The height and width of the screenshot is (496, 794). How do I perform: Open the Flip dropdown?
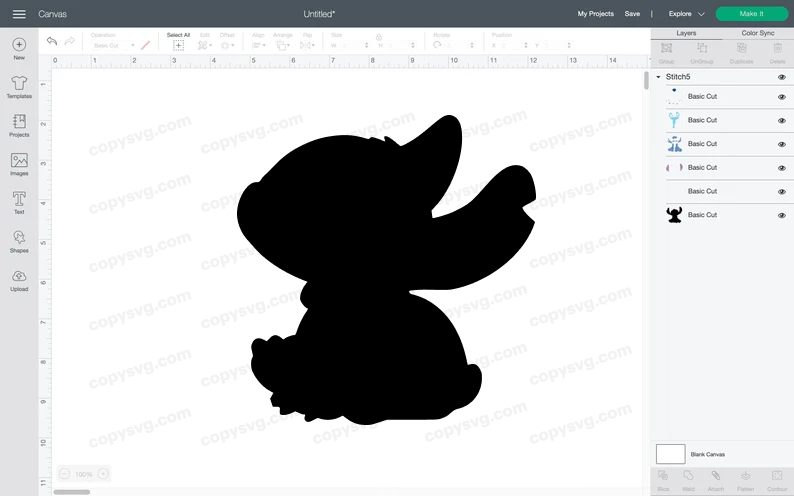click(x=307, y=46)
